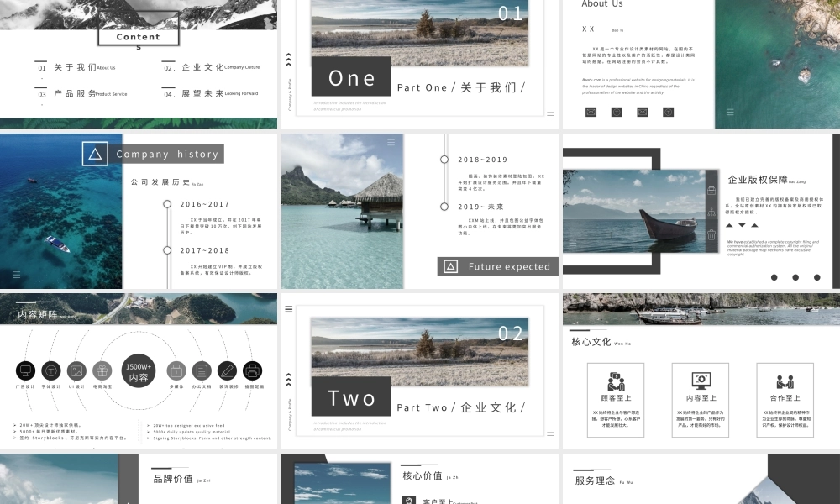840x504 pixels.
Task: Click hamburger icon on Company history ocean photo
Action: pos(17,274)
